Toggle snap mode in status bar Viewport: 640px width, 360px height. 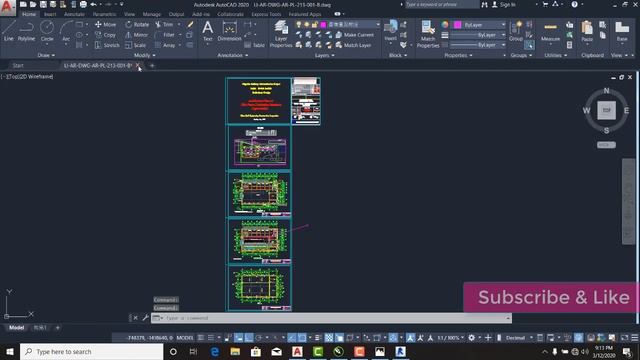point(211,338)
